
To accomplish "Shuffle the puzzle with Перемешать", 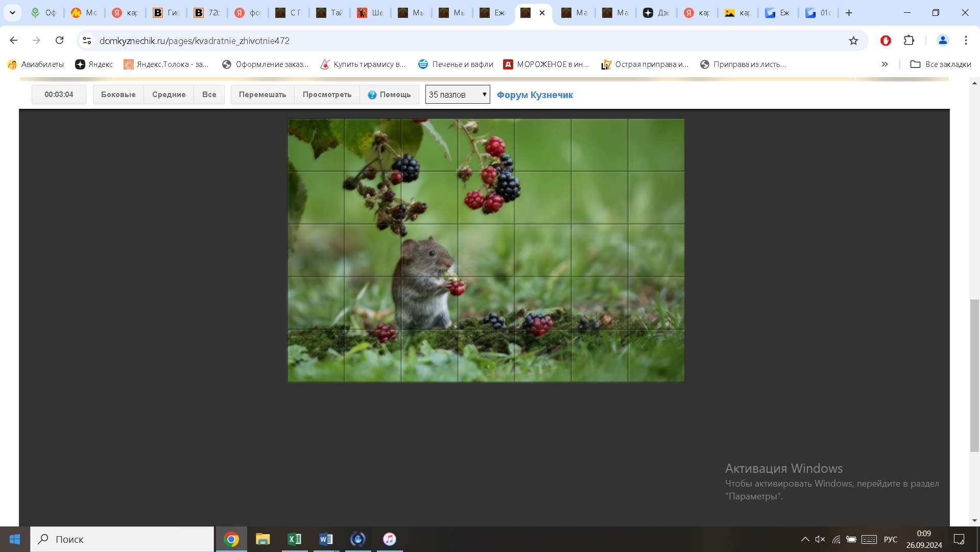I will [262, 95].
